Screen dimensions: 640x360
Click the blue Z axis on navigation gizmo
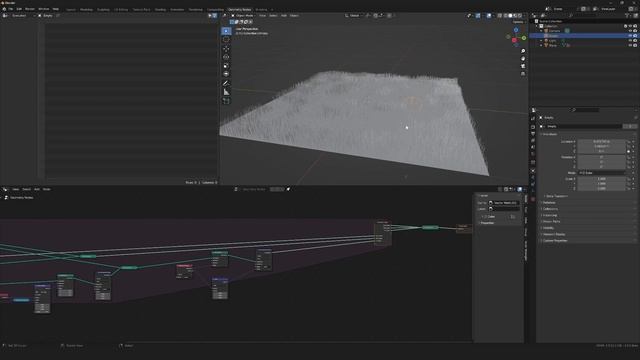pyautogui.click(x=516, y=30)
